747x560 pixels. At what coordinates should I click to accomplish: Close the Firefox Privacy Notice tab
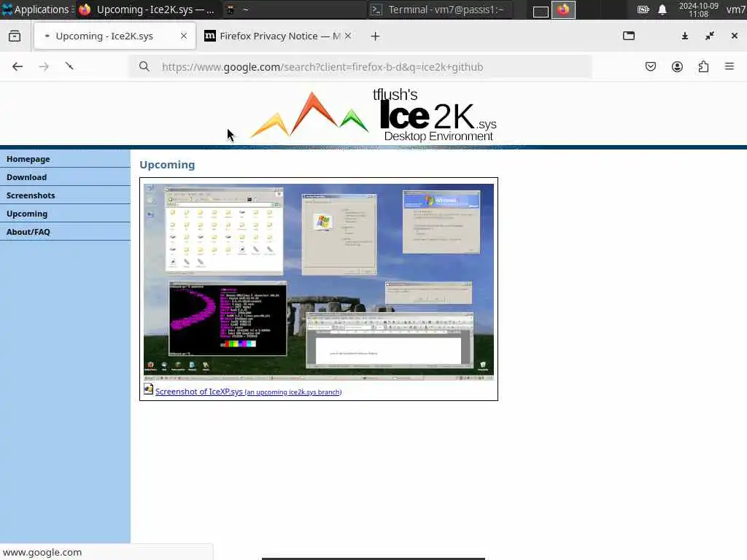348,36
